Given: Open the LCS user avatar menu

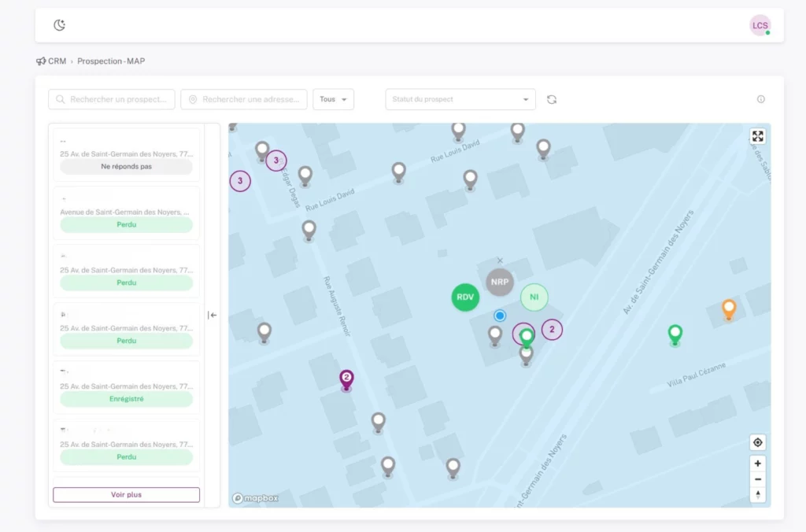Looking at the screenshot, I should 760,25.
